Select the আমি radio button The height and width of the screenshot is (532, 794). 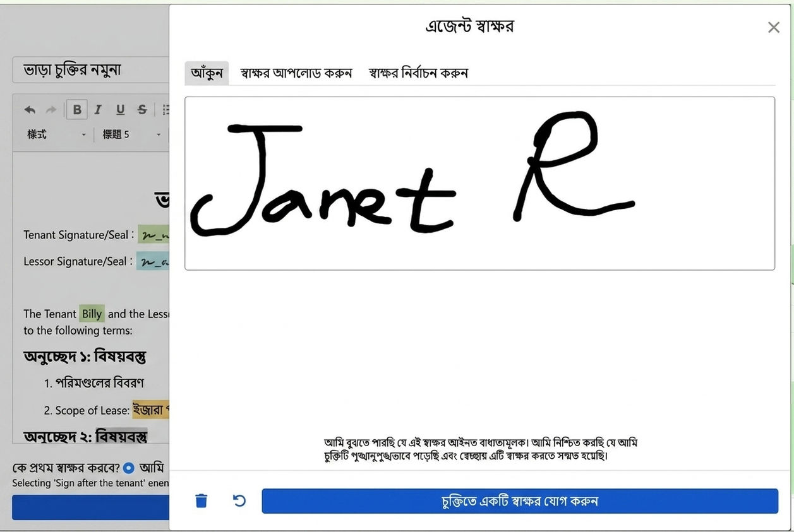(129, 468)
